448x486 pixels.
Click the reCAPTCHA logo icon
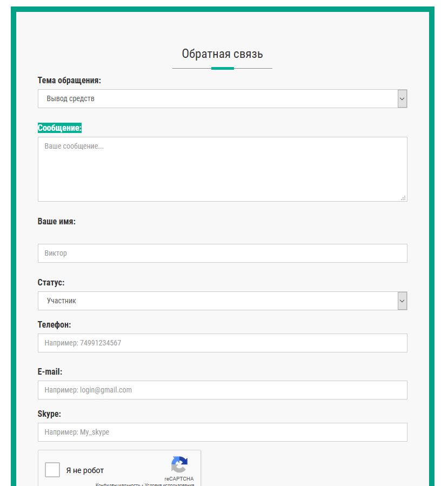click(179, 465)
